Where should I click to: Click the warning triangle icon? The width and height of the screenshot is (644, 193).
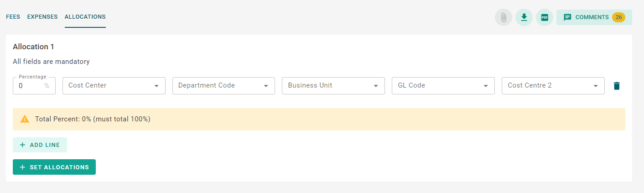coord(25,119)
